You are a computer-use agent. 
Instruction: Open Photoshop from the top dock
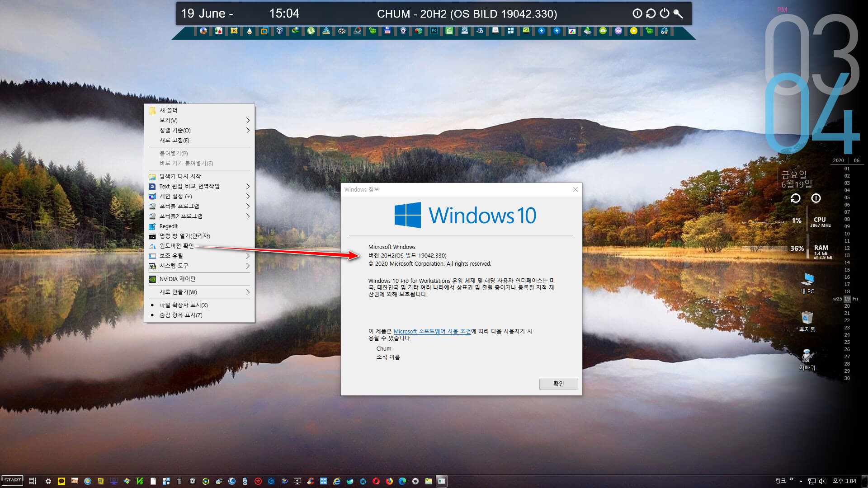(434, 31)
